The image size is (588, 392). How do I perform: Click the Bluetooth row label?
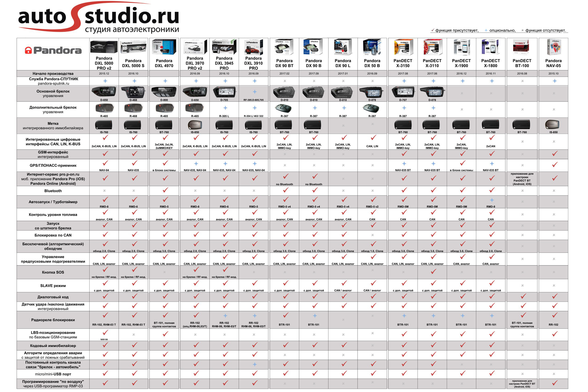coord(53,191)
